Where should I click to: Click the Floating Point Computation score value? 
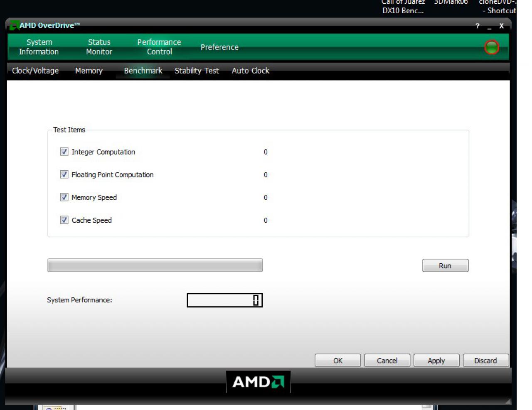pos(266,175)
